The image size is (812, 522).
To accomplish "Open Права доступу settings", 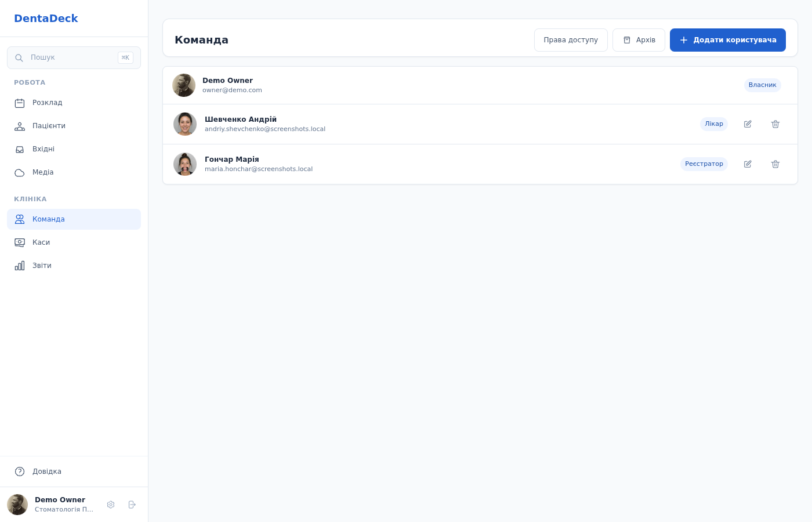I will click(x=571, y=40).
